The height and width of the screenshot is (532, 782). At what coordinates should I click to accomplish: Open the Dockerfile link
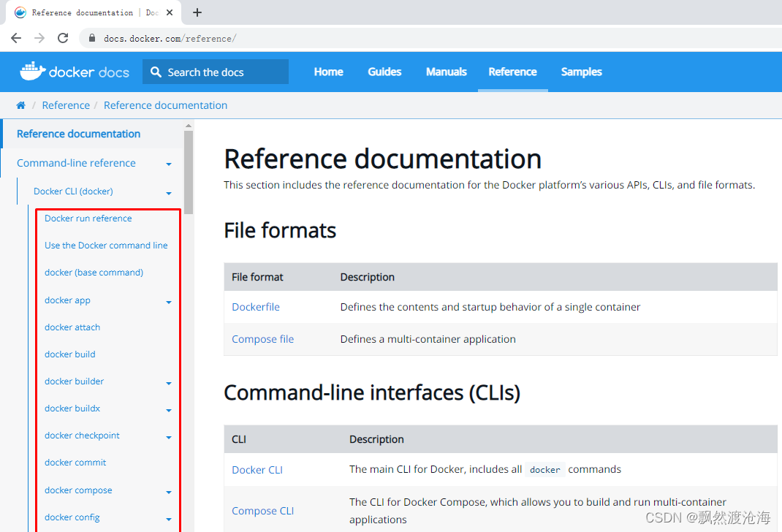pyautogui.click(x=255, y=307)
